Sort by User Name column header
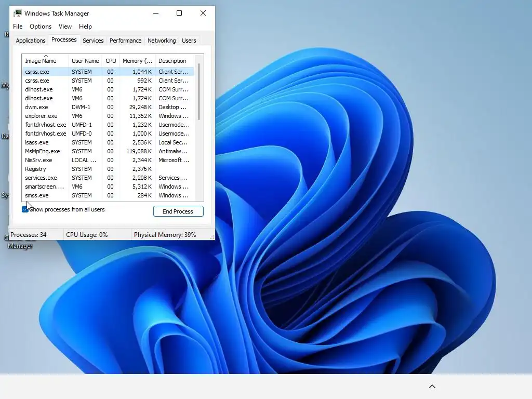 pyautogui.click(x=85, y=61)
